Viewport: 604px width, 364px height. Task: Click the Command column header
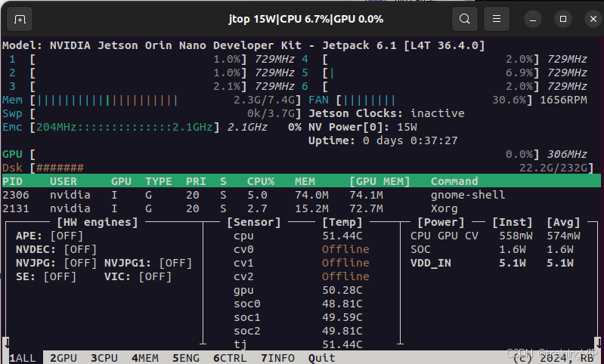[454, 181]
